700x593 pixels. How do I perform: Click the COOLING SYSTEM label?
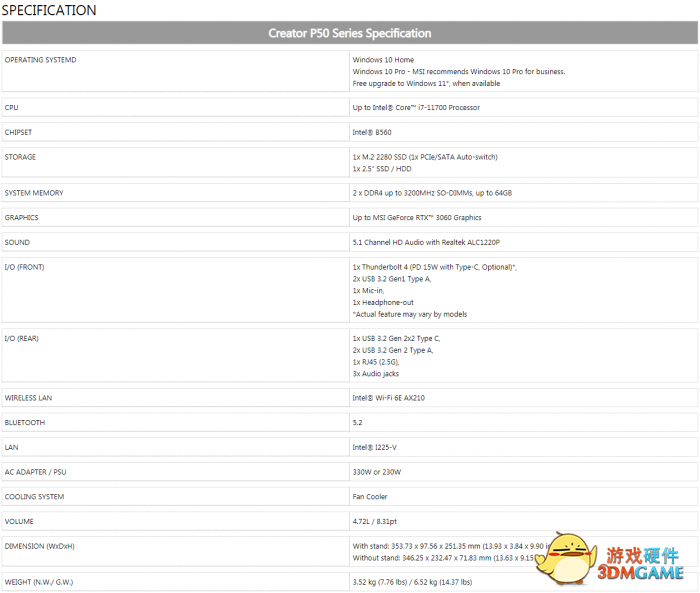34,497
